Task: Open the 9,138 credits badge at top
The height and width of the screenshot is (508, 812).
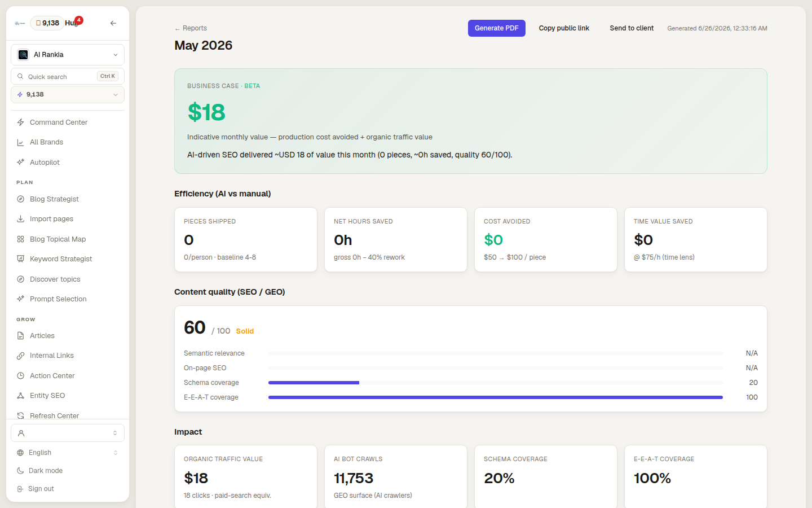Action: (x=47, y=23)
